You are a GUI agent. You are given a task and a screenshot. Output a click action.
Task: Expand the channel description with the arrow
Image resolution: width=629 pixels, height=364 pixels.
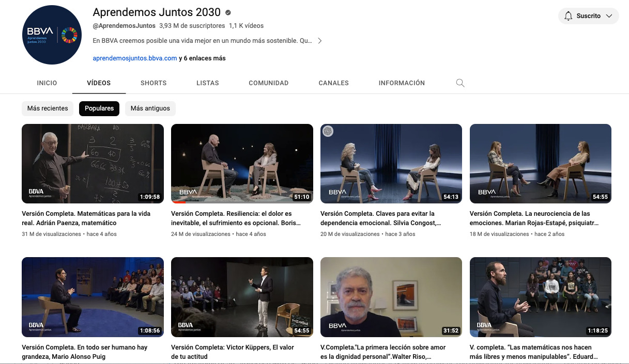tap(319, 40)
